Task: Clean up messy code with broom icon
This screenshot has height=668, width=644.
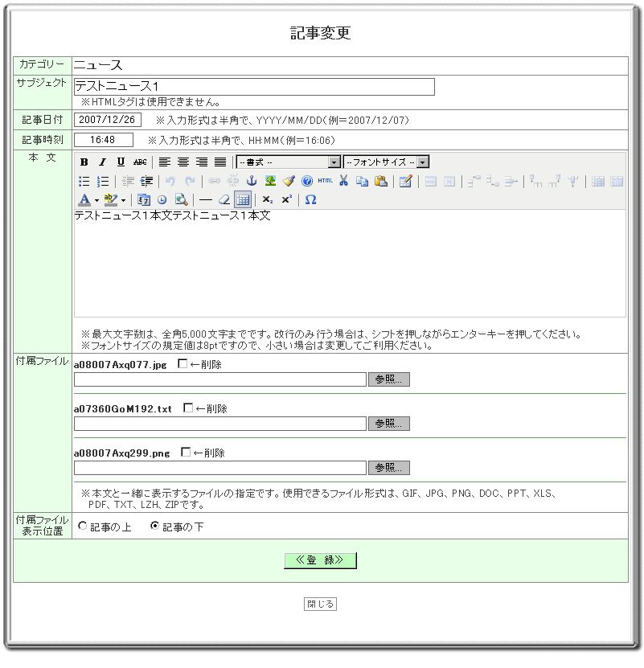Action: pos(289,181)
